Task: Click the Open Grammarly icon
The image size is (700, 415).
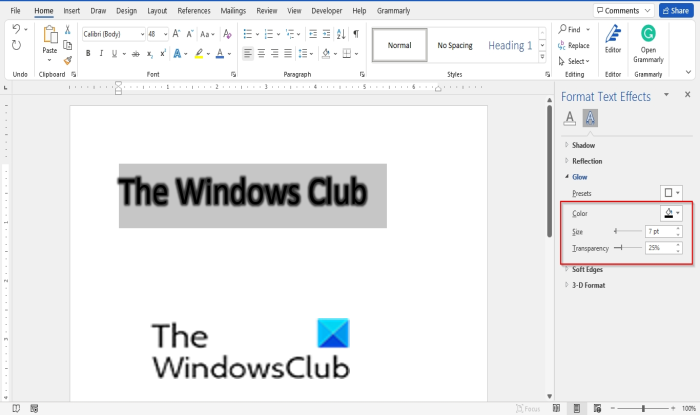Action: 648,33
